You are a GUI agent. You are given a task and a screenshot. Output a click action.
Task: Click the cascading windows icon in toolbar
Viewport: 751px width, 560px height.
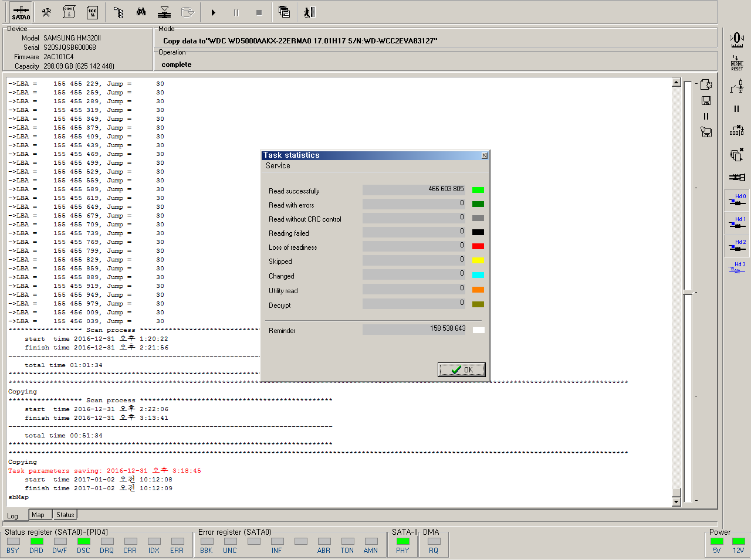[284, 12]
